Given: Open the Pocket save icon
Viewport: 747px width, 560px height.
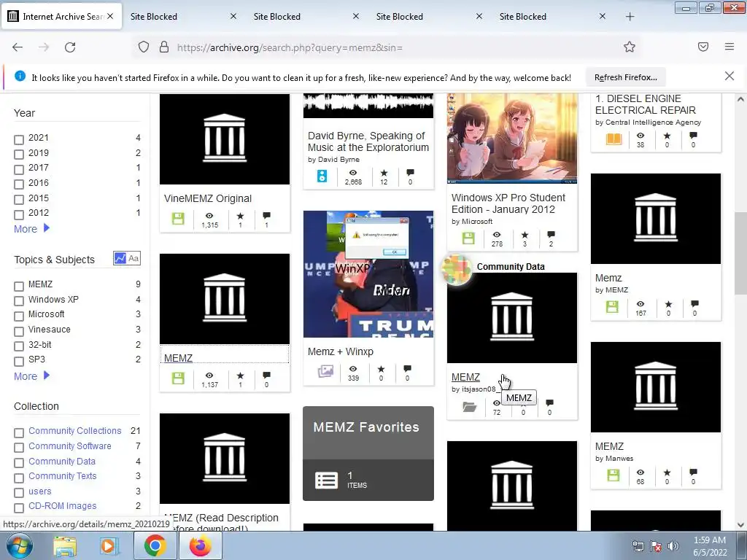Looking at the screenshot, I should (703, 47).
